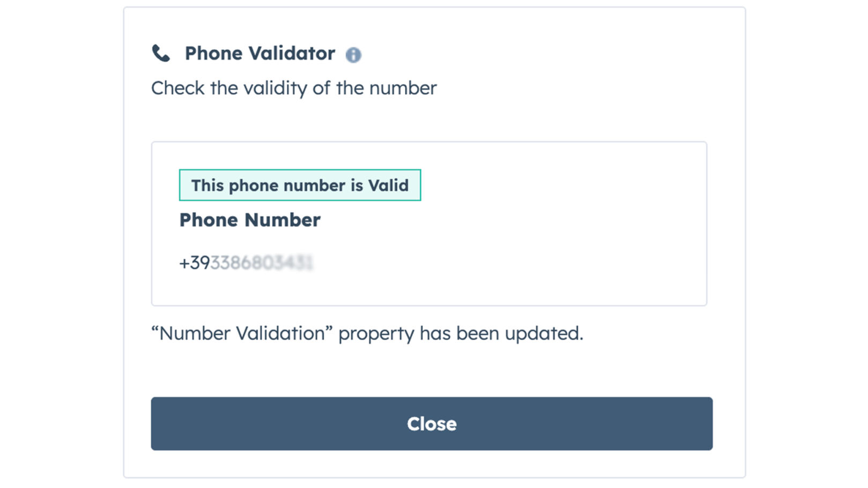Image resolution: width=868 pixels, height=488 pixels.
Task: Click the Phone Number label
Action: point(249,220)
